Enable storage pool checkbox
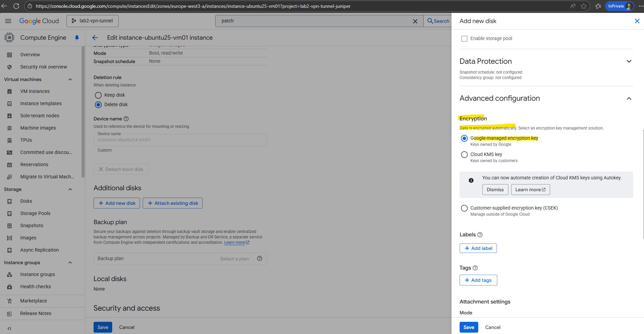Viewport: 644px width, 334px height. pyautogui.click(x=464, y=39)
